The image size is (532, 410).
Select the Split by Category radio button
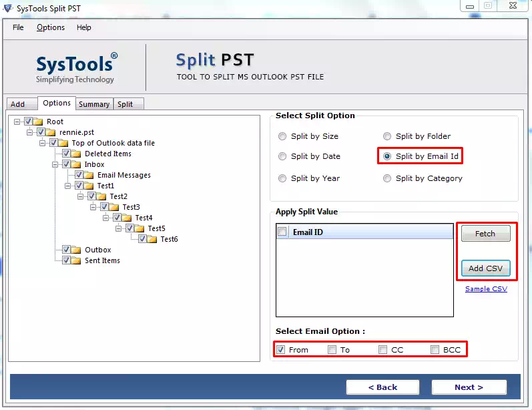click(387, 178)
